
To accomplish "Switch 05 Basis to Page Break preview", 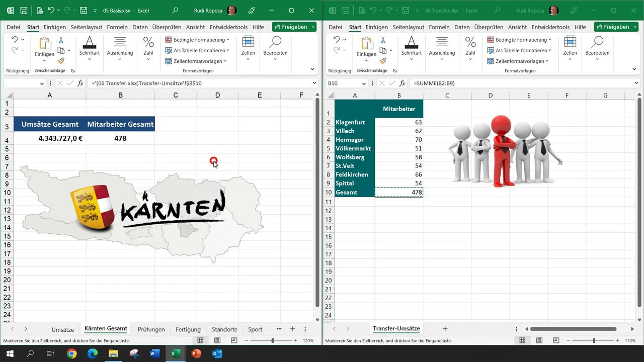I will pyautogui.click(x=234, y=340).
